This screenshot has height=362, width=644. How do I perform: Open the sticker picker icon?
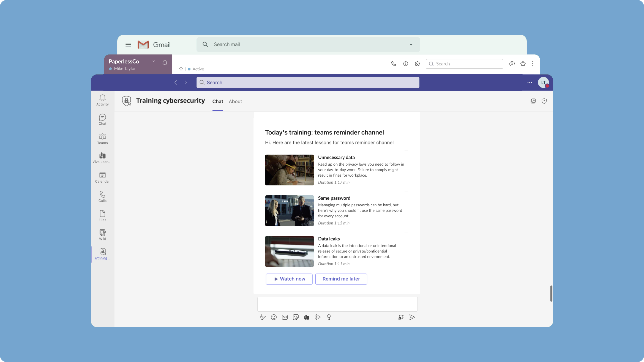click(296, 317)
